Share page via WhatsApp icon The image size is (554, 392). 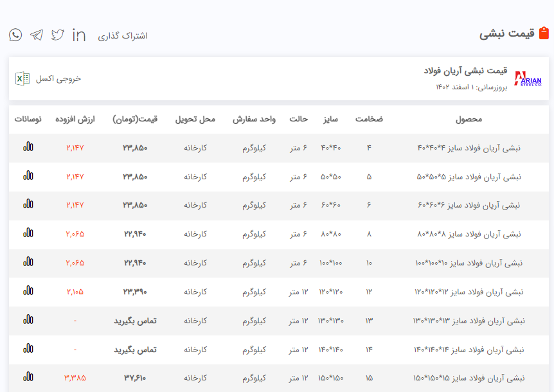tap(15, 35)
